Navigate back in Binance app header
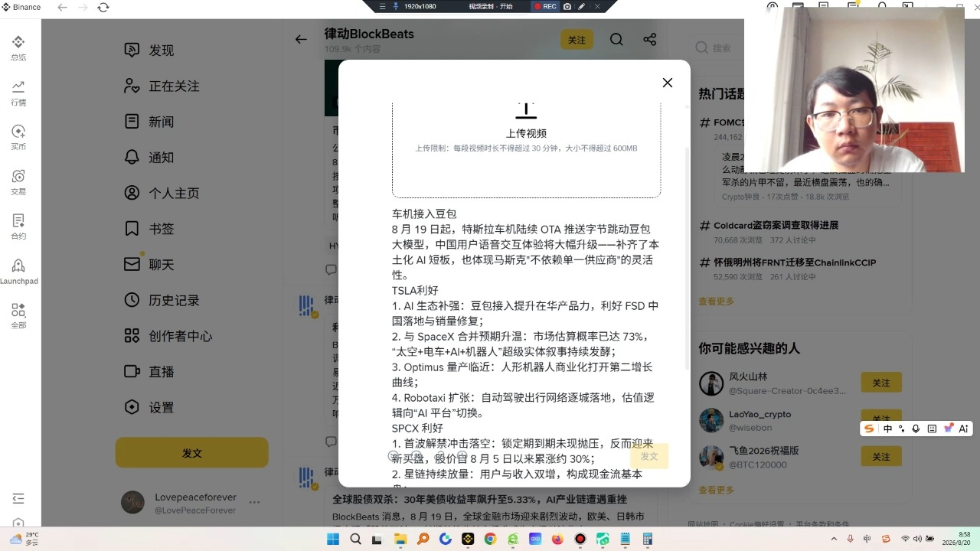Screen dimensions: 980x551 click(63, 7)
